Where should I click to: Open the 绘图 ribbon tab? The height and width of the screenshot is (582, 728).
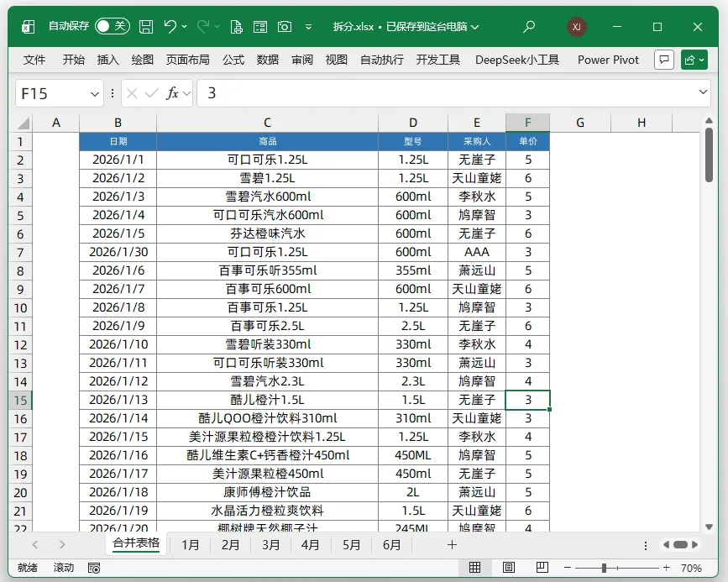click(142, 60)
